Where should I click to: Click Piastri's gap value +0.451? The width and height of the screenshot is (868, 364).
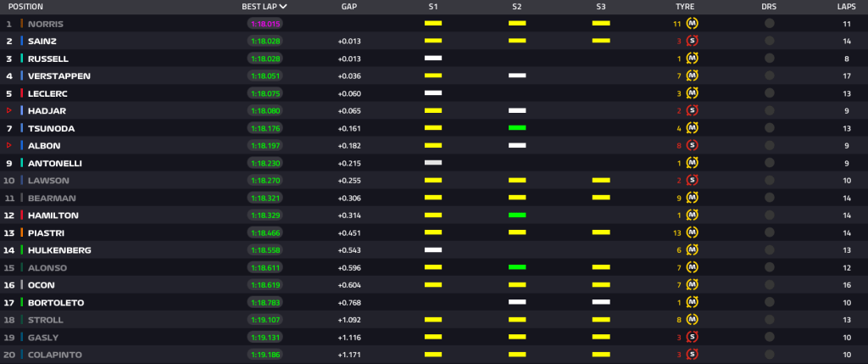(x=349, y=233)
